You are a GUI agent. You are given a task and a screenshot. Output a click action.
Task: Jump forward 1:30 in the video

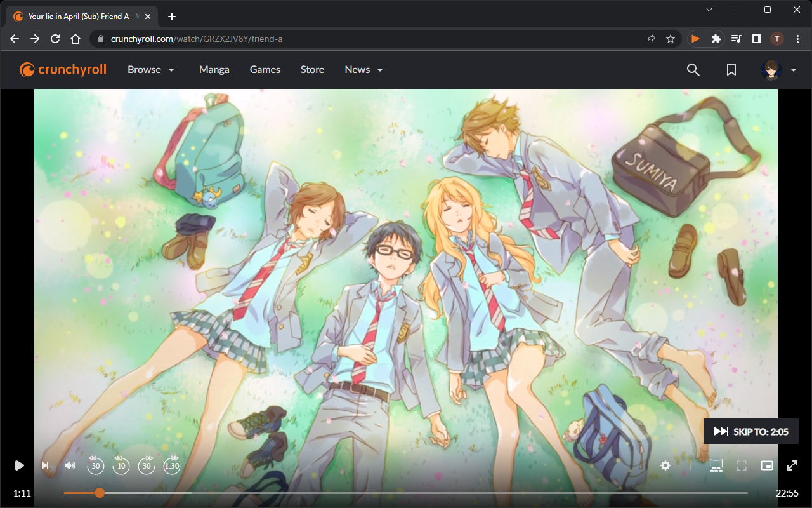click(x=172, y=465)
